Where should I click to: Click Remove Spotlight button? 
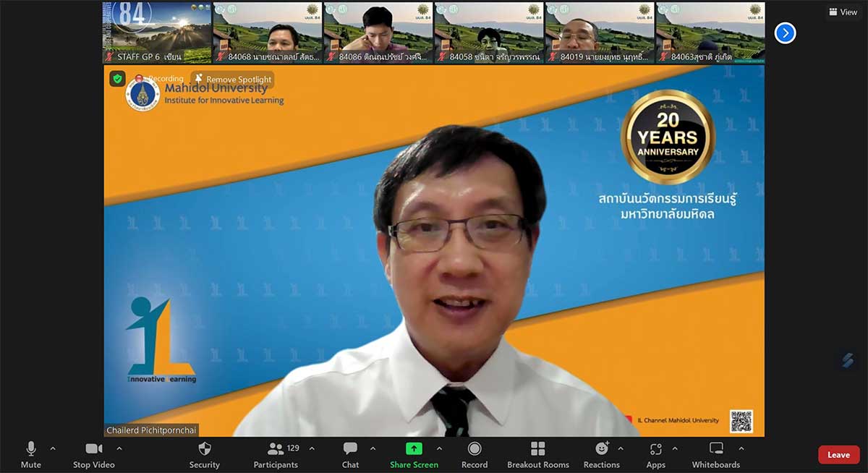tap(233, 80)
